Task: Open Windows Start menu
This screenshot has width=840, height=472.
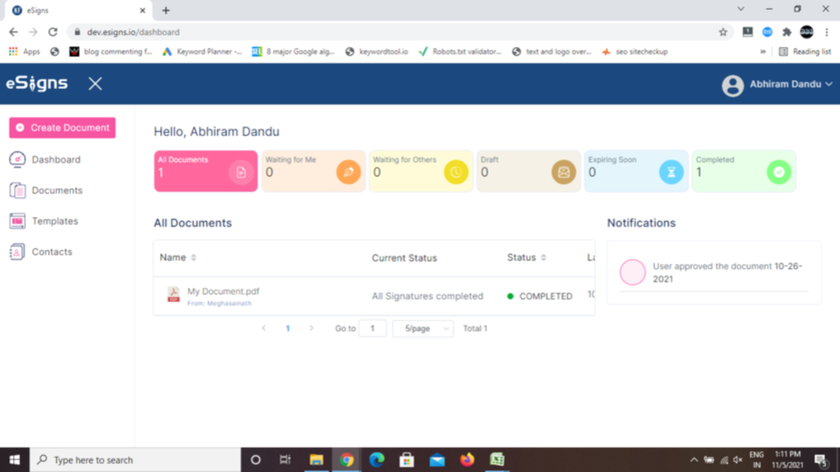Action: (14, 460)
